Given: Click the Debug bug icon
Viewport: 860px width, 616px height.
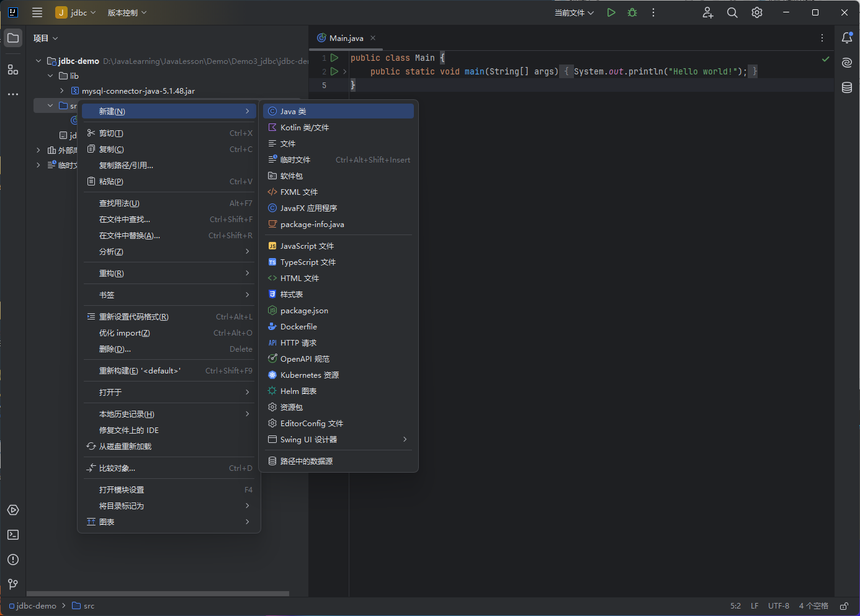Looking at the screenshot, I should (x=632, y=12).
